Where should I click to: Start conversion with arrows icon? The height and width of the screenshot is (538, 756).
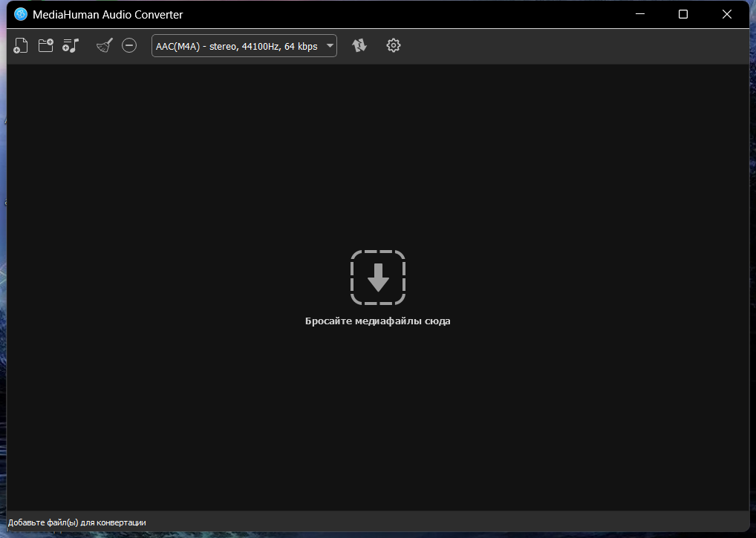click(x=359, y=45)
